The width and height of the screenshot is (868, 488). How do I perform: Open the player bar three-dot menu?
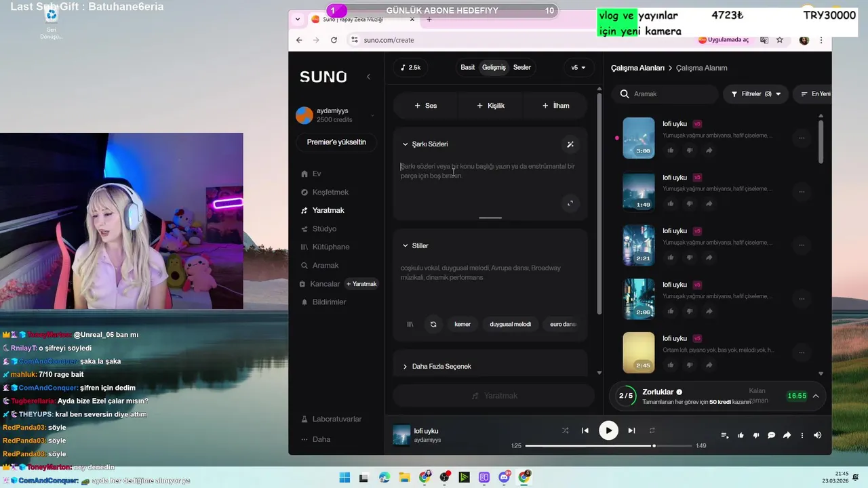coord(802,435)
